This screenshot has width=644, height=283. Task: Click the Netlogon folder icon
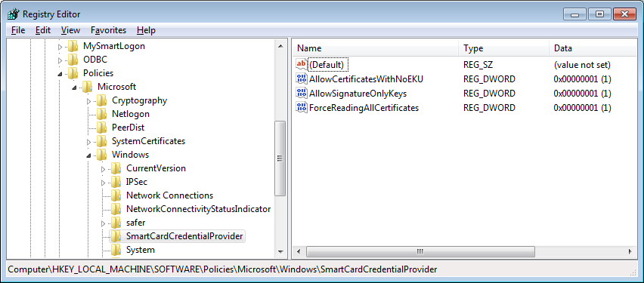click(101, 114)
